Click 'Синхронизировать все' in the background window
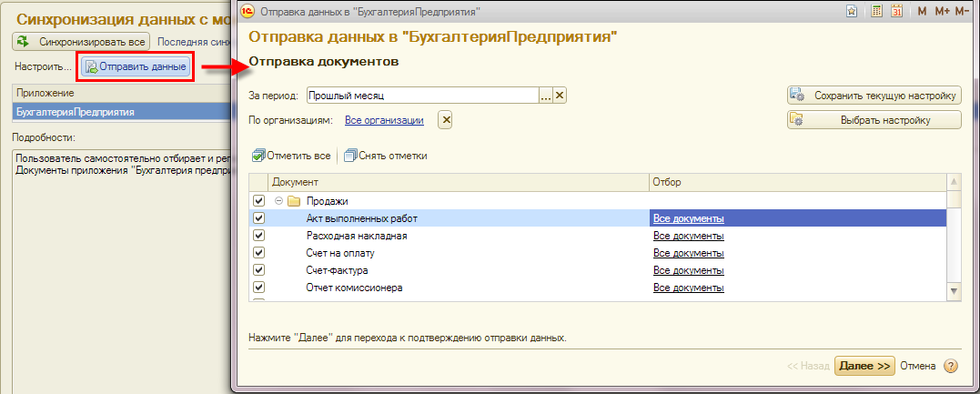 tap(81, 42)
